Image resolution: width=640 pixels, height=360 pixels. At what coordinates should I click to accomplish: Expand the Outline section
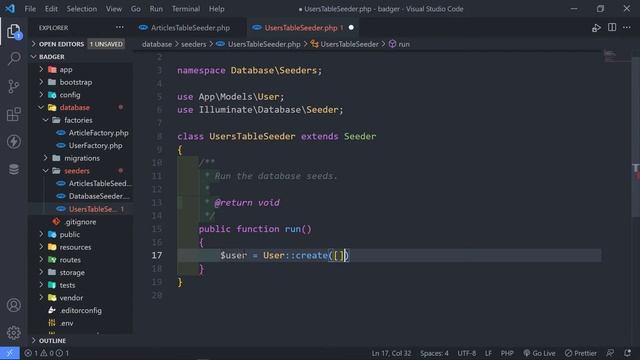tap(52, 340)
